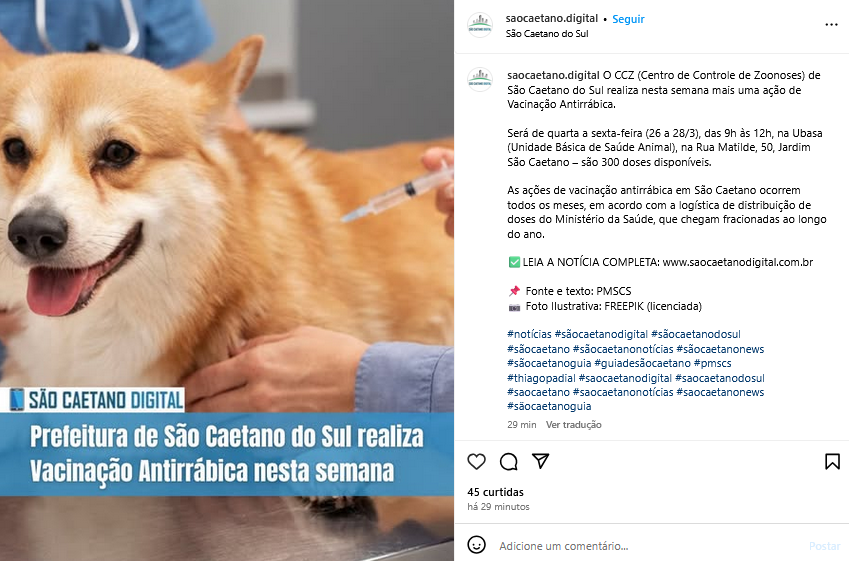This screenshot has height=561, width=849.
Task: Open comments via speech bubble icon
Action: tap(508, 462)
